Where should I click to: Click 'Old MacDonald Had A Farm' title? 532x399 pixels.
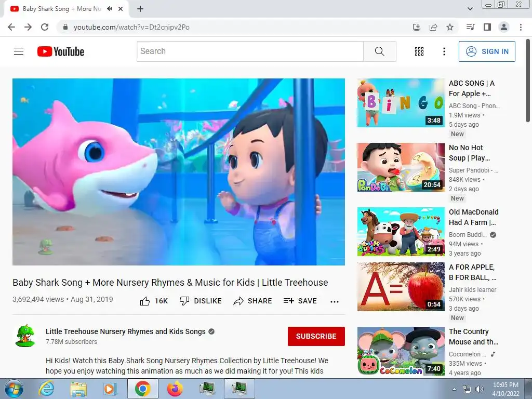(x=474, y=217)
